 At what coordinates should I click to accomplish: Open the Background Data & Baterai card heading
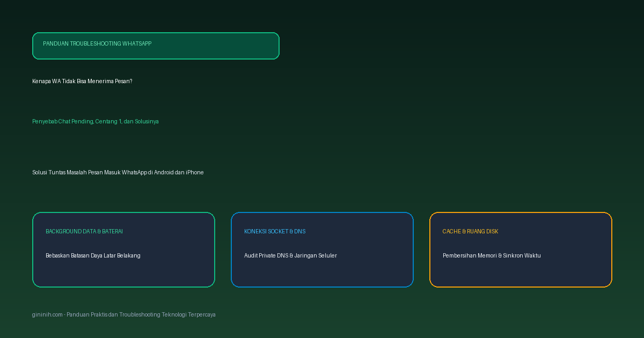(84, 231)
